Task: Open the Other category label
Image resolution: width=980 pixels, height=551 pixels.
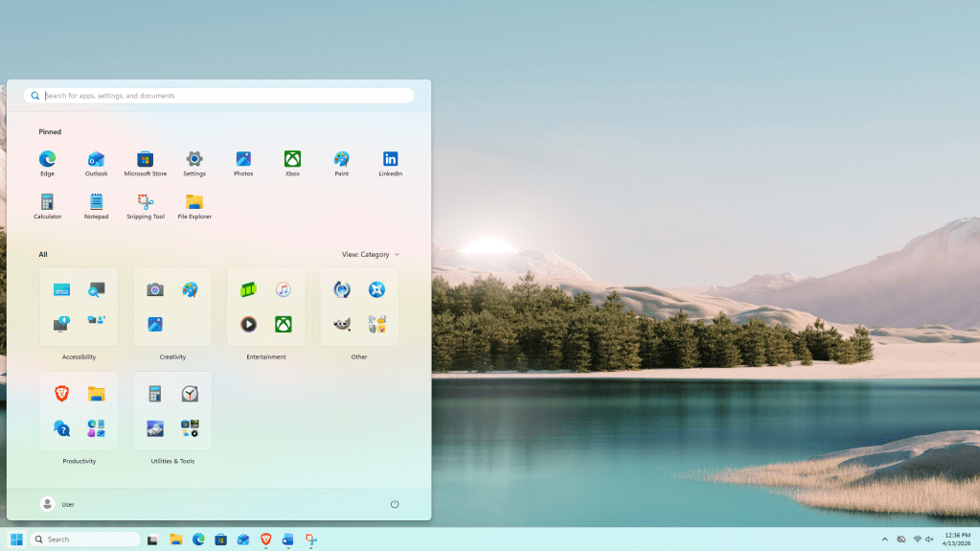Action: 358,357
